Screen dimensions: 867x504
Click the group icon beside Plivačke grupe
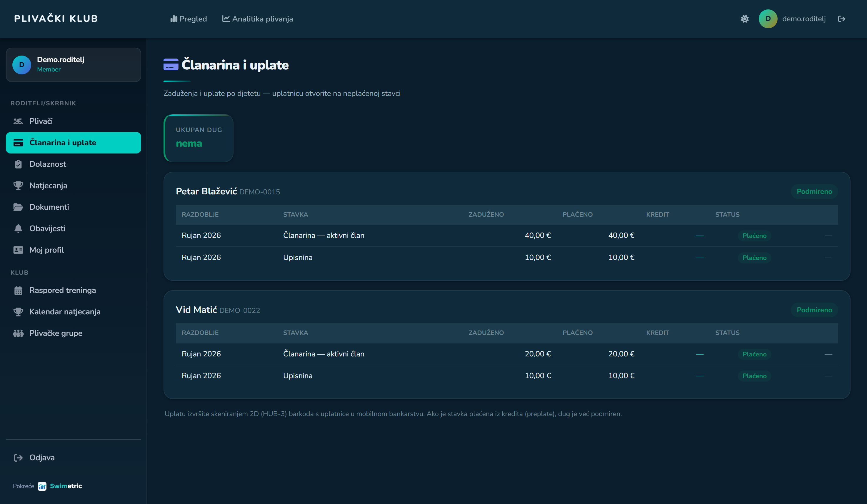click(x=18, y=333)
